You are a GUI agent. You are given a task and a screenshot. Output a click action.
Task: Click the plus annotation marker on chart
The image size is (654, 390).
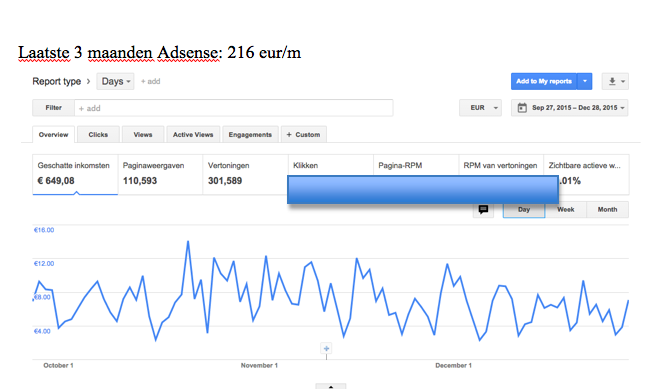[327, 348]
